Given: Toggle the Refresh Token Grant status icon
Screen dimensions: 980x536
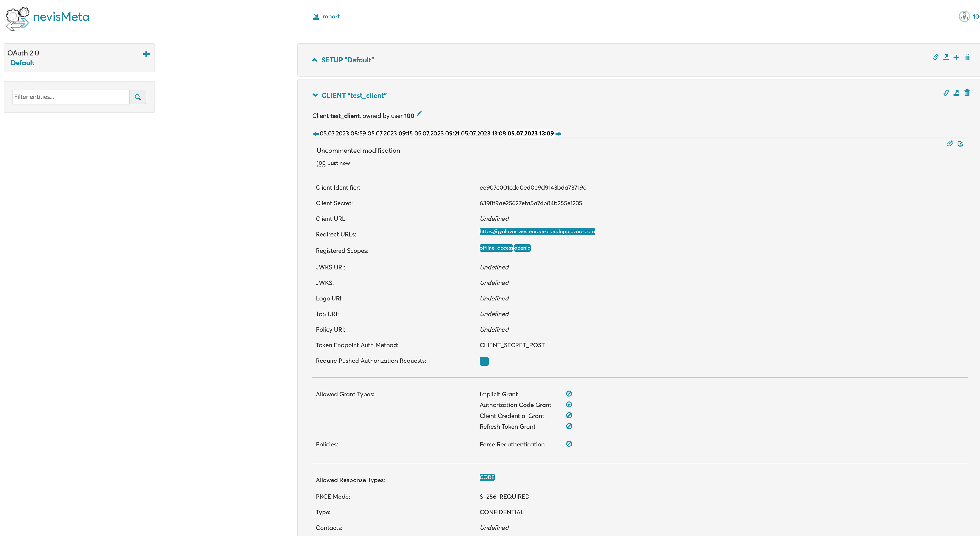Looking at the screenshot, I should [x=569, y=426].
